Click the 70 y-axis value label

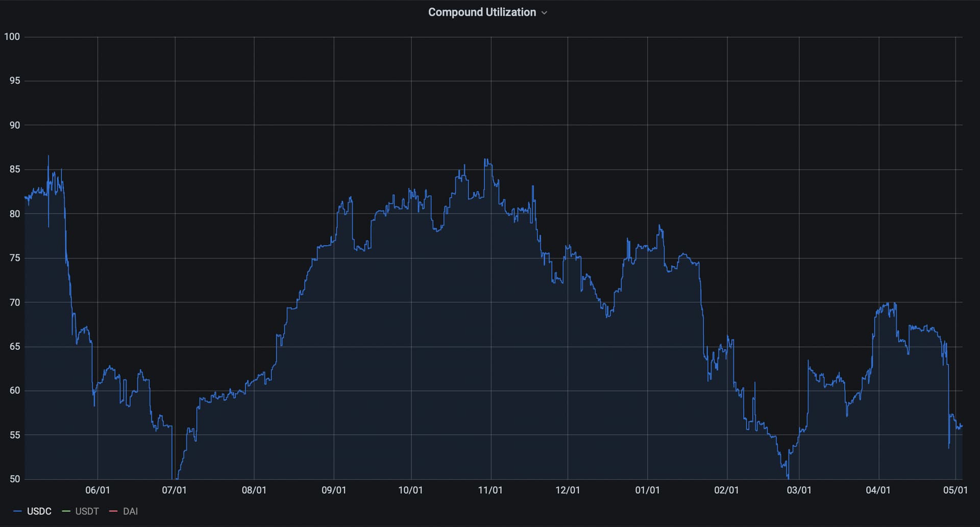(15, 302)
